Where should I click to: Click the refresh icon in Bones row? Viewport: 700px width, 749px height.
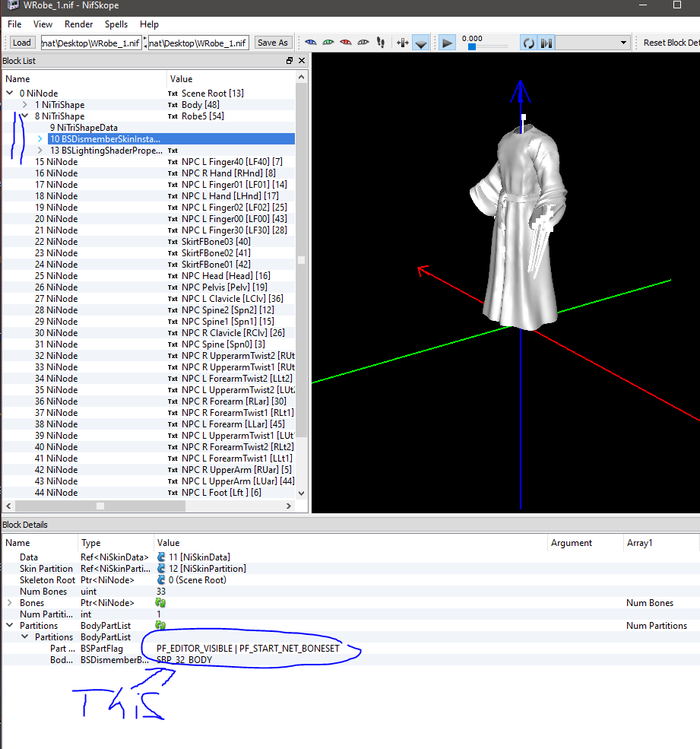click(160, 603)
